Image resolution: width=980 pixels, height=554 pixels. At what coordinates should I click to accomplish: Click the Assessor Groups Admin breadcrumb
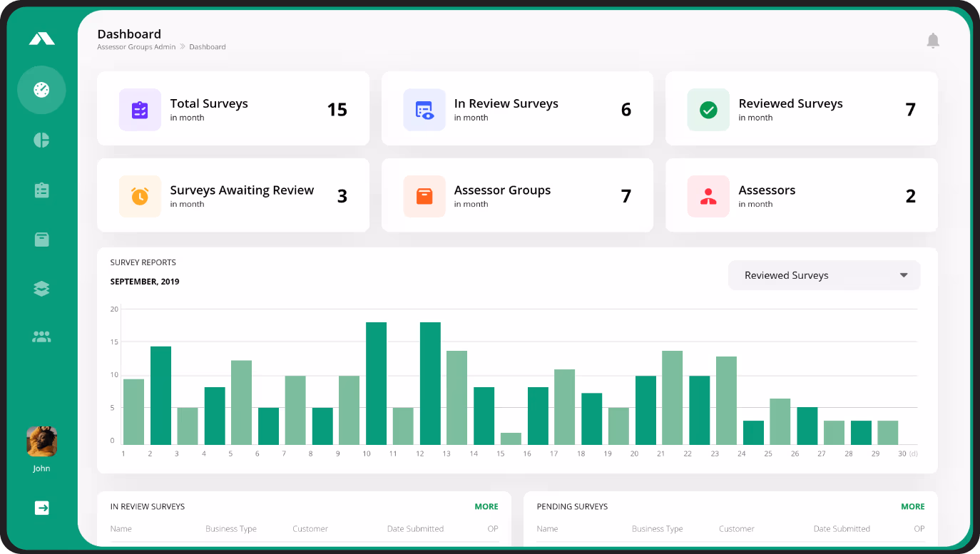[136, 47]
